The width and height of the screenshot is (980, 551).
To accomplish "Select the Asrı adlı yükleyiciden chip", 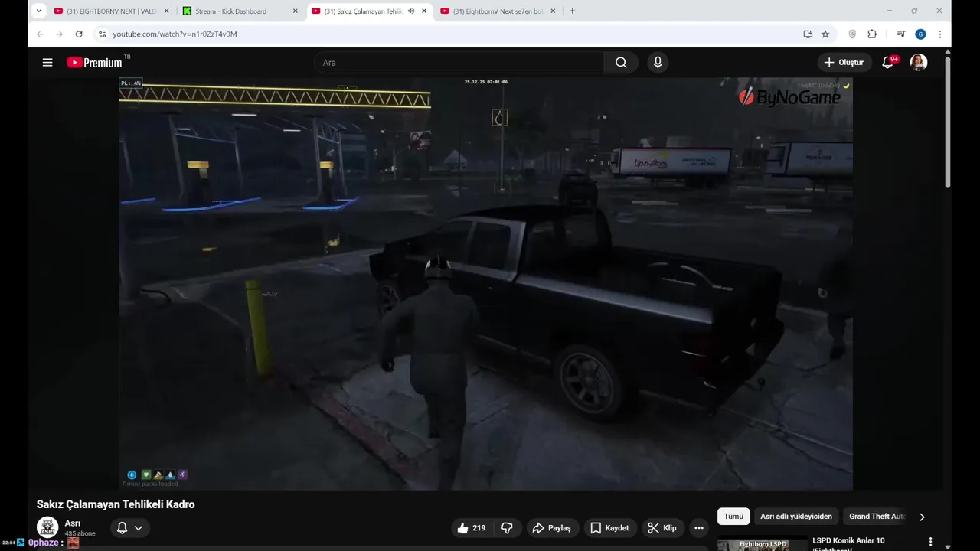I will coord(796,517).
